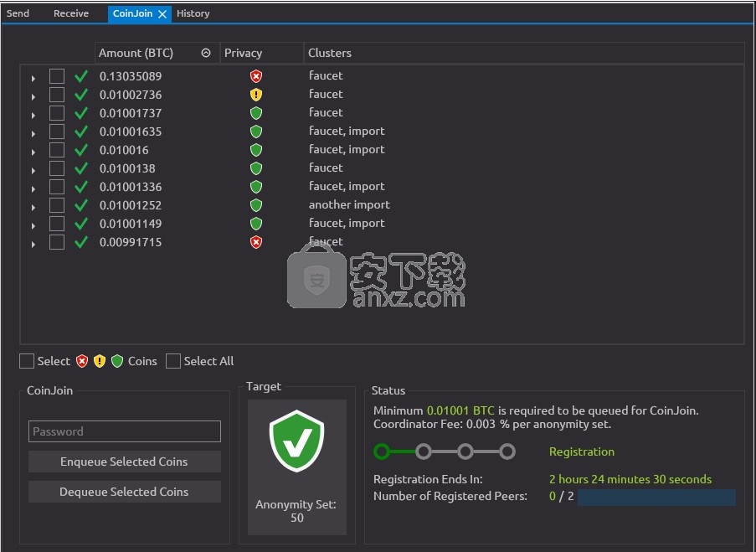Tick the checkbox for coin 0.01001635
This screenshot has height=552, width=756.
57,132
